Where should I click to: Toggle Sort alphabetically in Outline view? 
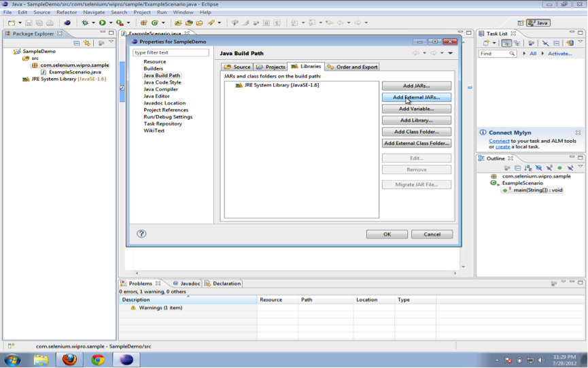(528, 168)
